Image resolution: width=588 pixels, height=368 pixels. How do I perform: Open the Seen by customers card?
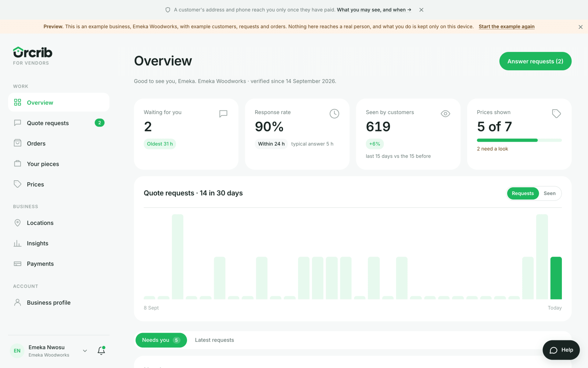click(408, 134)
